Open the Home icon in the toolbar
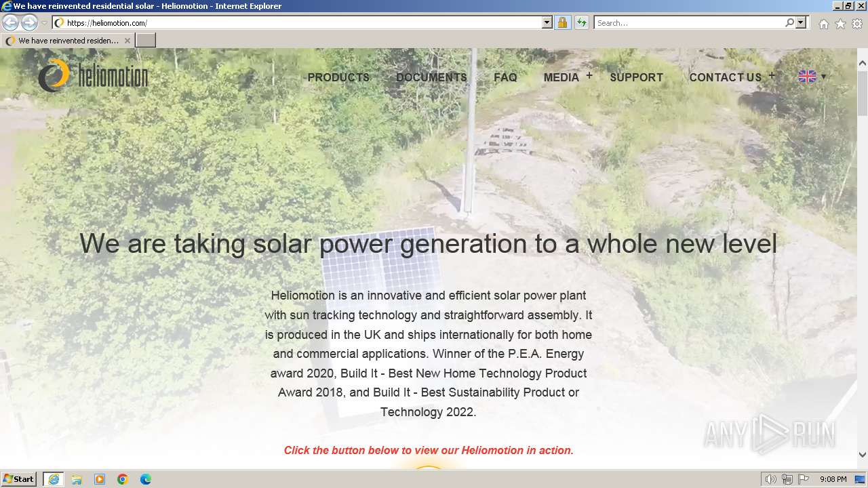Screen dimensions: 868x488 (823, 24)
